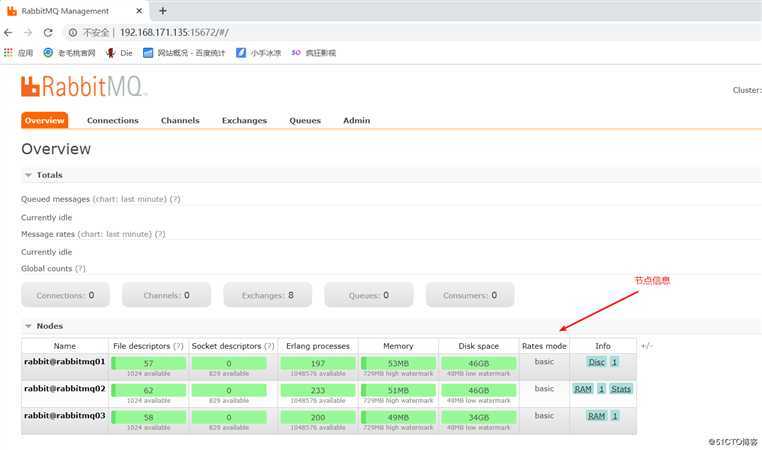The width and height of the screenshot is (762, 450).
Task: Click the Channels: 0 count button
Action: pyautogui.click(x=166, y=295)
